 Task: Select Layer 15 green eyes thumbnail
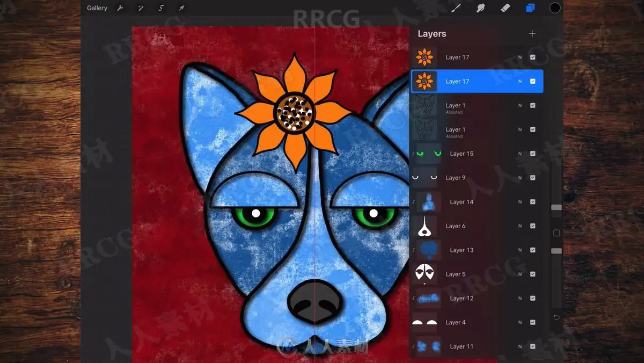[x=429, y=154]
